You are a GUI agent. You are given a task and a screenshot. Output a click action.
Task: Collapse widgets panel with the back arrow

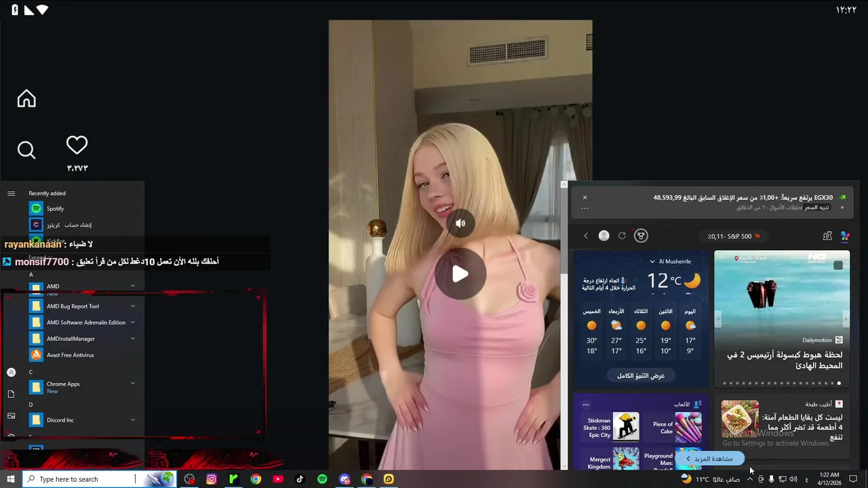(x=586, y=236)
